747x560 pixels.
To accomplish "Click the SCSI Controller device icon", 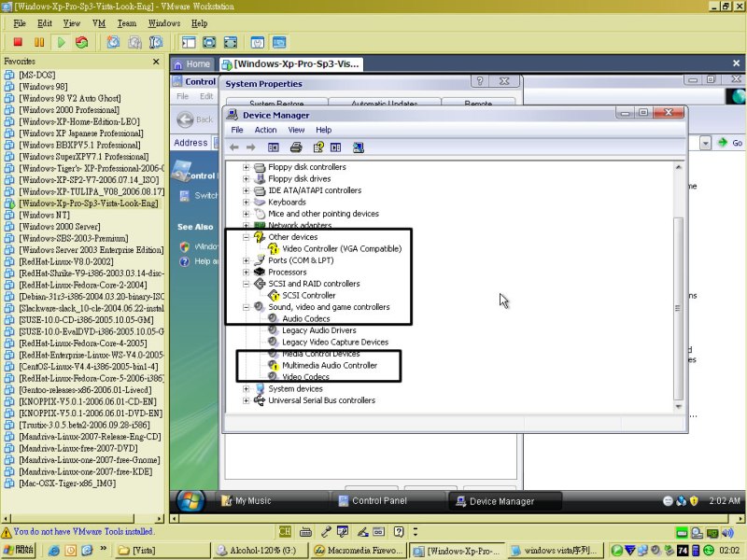I will (274, 295).
